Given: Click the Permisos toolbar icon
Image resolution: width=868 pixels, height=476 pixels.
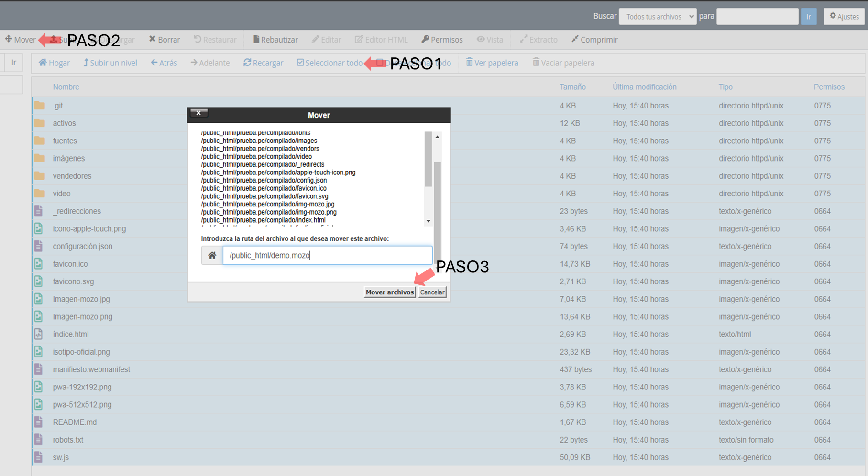Looking at the screenshot, I should 441,39.
